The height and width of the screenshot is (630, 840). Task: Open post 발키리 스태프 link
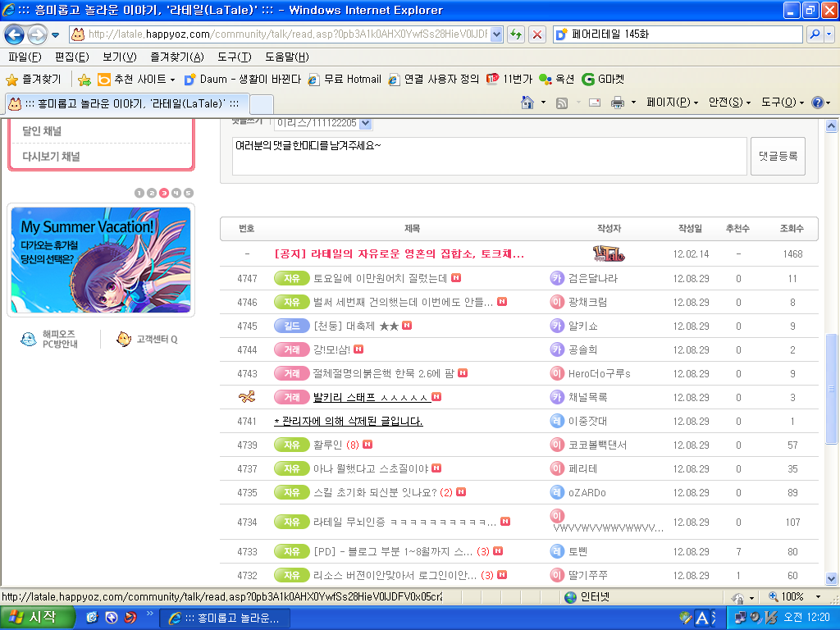[371, 397]
